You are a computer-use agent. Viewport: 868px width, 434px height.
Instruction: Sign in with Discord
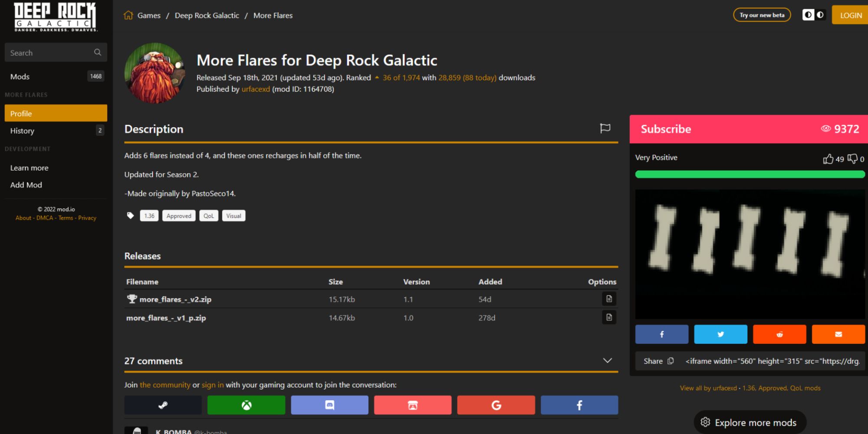pos(329,405)
